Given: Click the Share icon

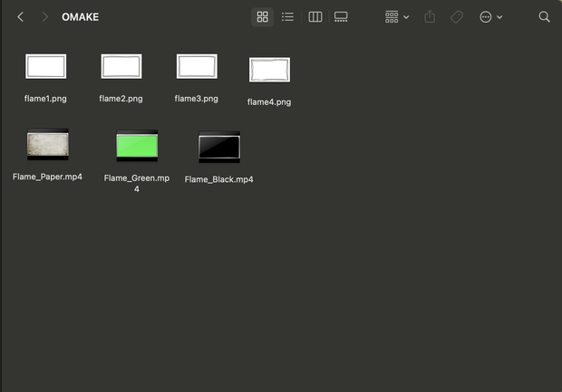Looking at the screenshot, I should [x=430, y=17].
